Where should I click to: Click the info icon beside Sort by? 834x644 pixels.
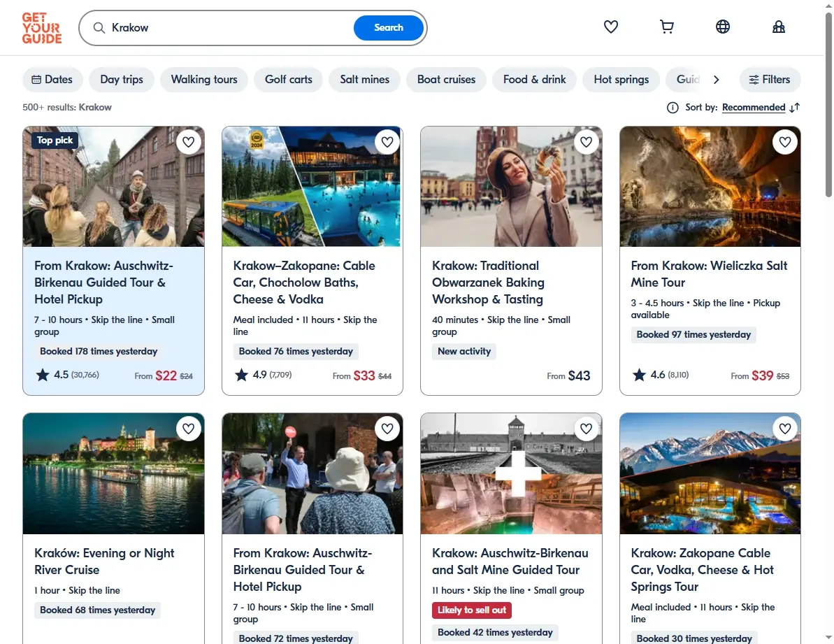(673, 108)
